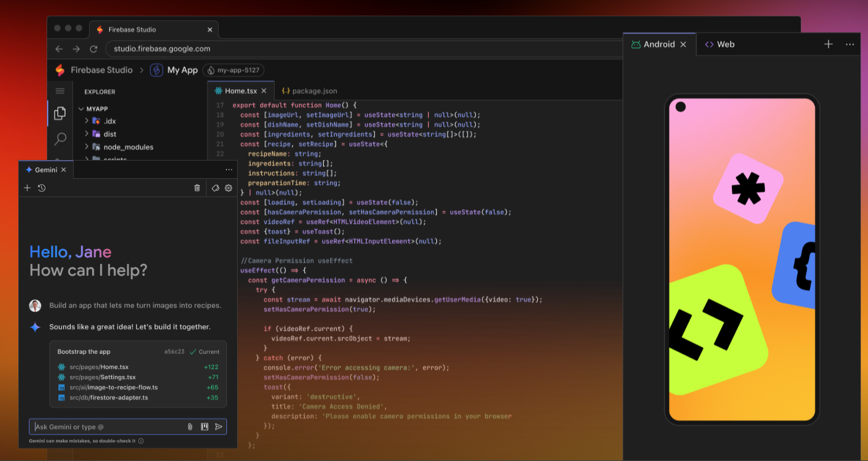Open preview panel more options ellipsis
The height and width of the screenshot is (461, 868).
click(850, 44)
